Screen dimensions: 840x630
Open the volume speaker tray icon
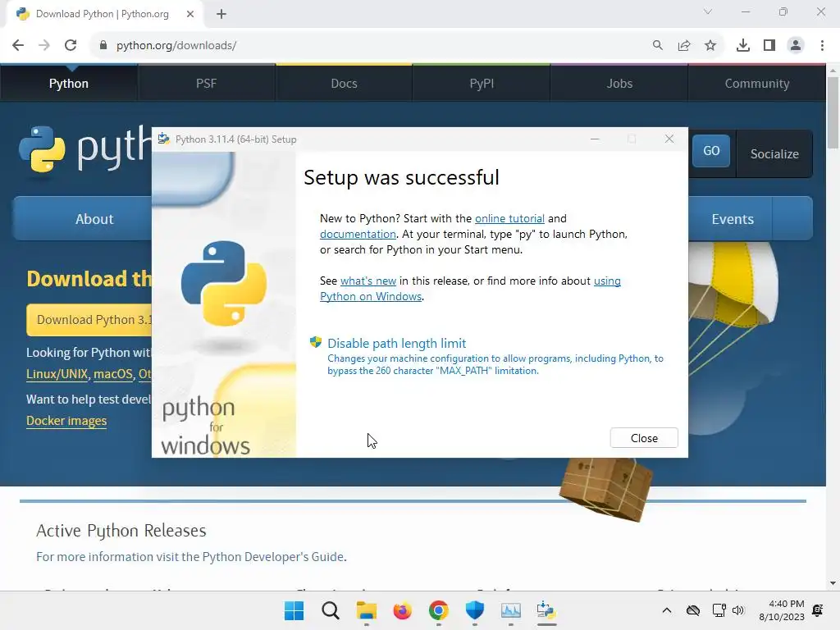click(x=738, y=610)
